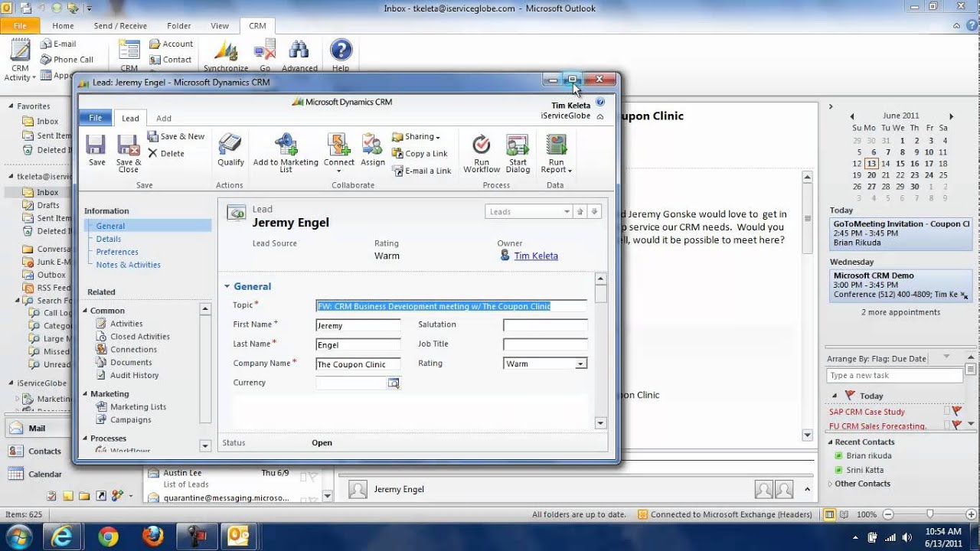Assign the lead to another user
980x551 pixels.
(373, 150)
